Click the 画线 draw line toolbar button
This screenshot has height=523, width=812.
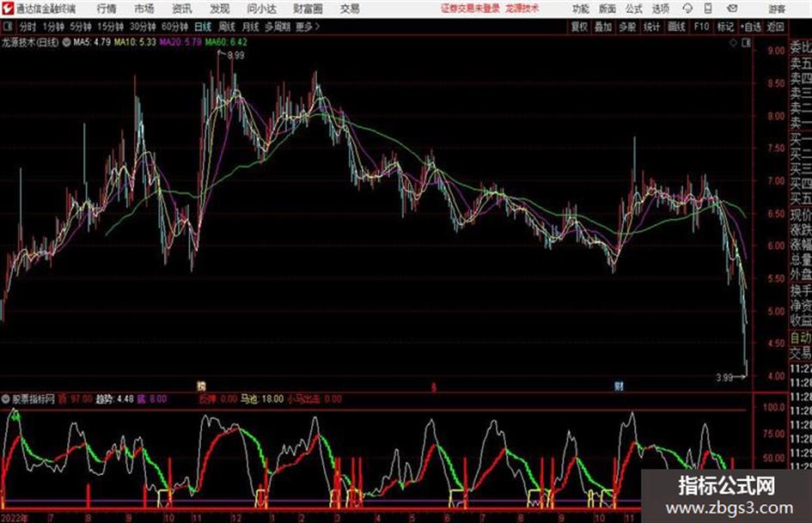676,27
